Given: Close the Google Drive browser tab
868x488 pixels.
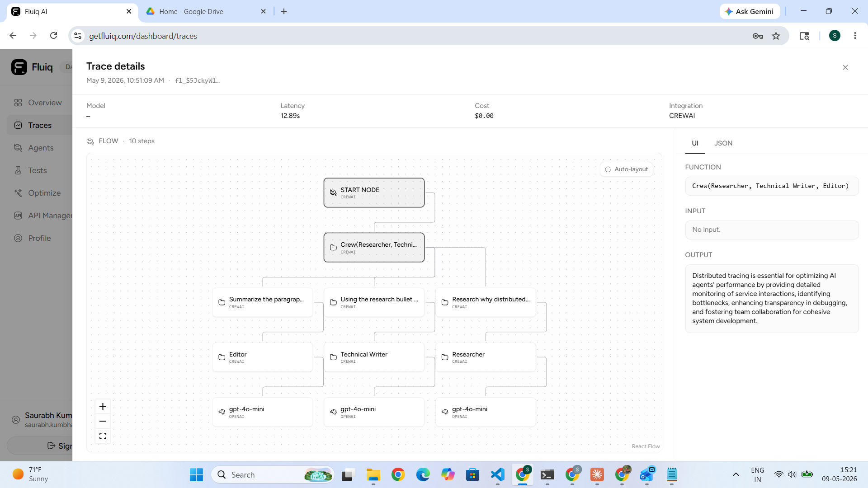Looking at the screenshot, I should [263, 11].
